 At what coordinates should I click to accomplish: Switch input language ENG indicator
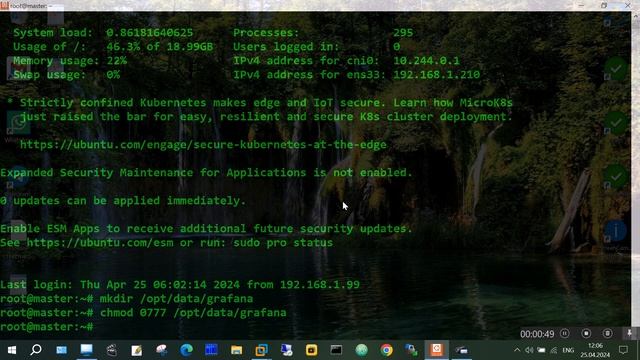(568, 350)
